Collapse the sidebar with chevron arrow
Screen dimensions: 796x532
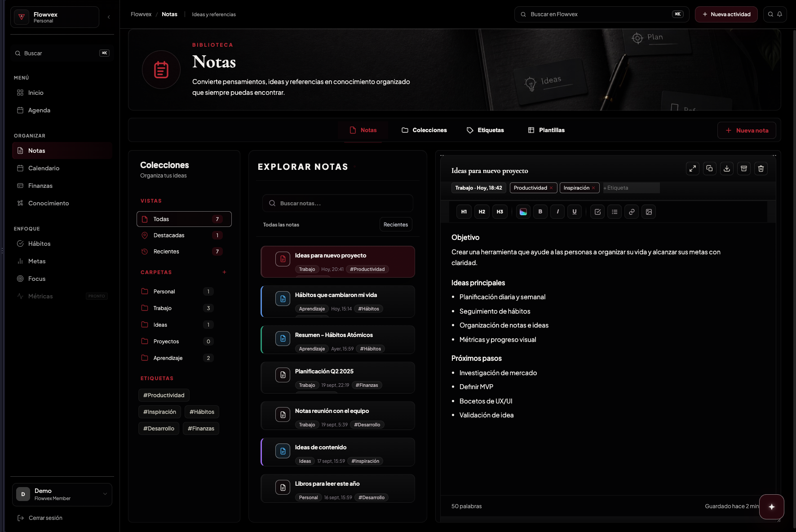(109, 17)
